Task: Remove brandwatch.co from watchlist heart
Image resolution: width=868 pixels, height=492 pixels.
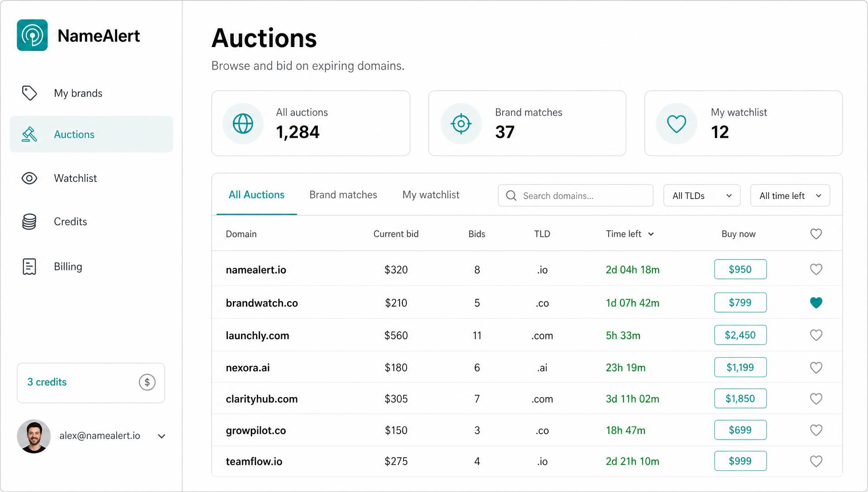Action: [x=816, y=303]
